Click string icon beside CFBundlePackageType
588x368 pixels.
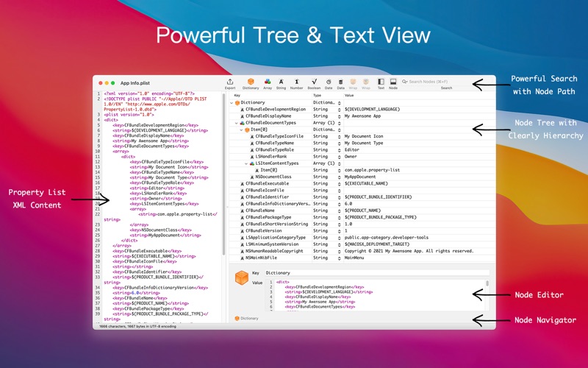coord(243,218)
